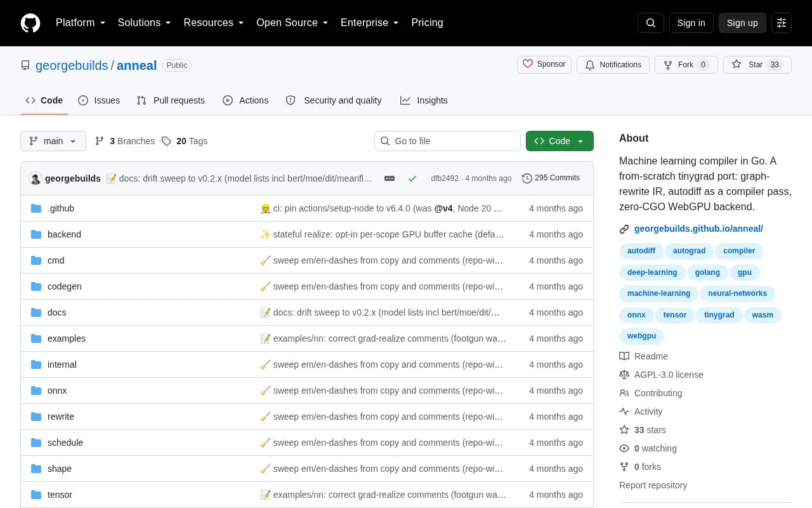View the 20 Tags list

point(185,141)
